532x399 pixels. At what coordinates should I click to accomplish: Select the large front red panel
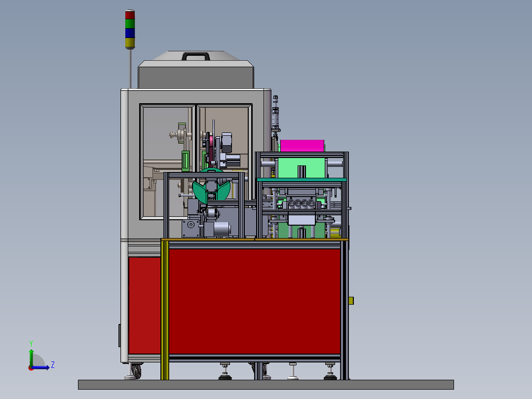point(255,302)
